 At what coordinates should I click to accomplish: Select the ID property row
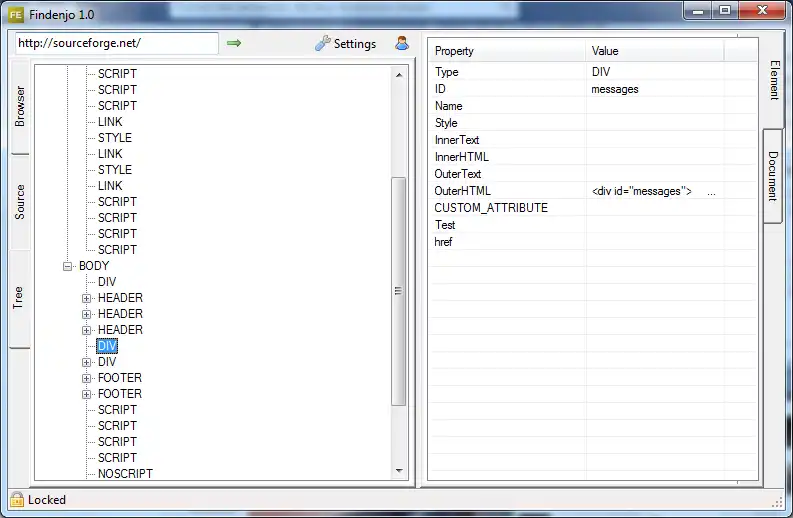pyautogui.click(x=594, y=89)
